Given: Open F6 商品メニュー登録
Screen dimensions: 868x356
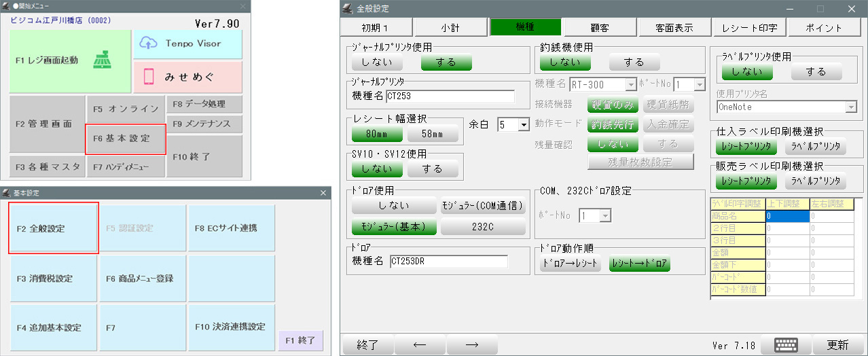Looking at the screenshot, I should pos(143,279).
